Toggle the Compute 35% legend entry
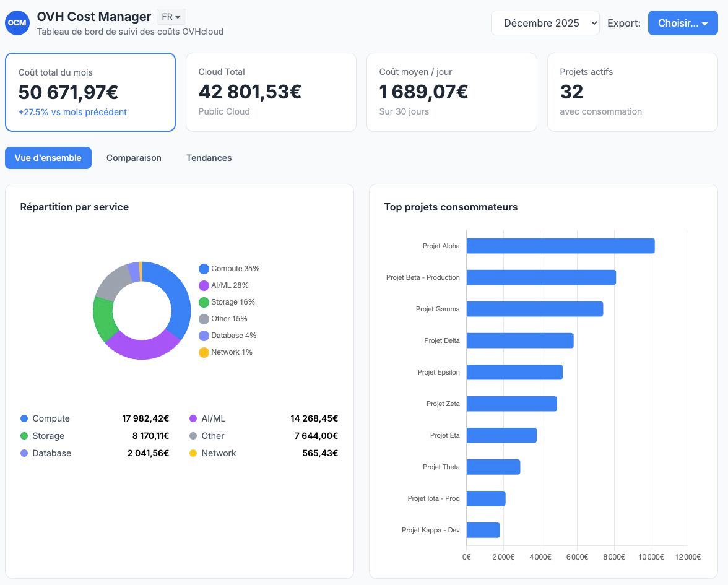This screenshot has width=728, height=585. [x=229, y=269]
